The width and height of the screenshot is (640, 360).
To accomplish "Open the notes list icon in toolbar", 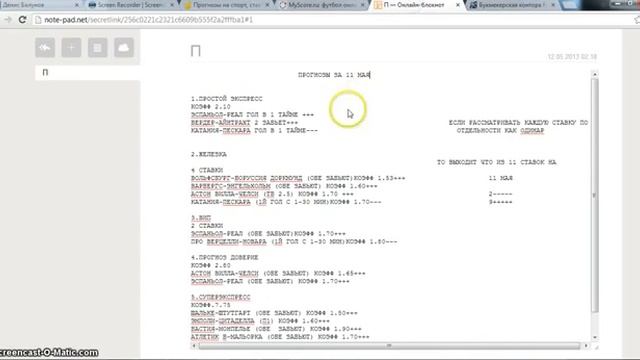I will coord(97,48).
